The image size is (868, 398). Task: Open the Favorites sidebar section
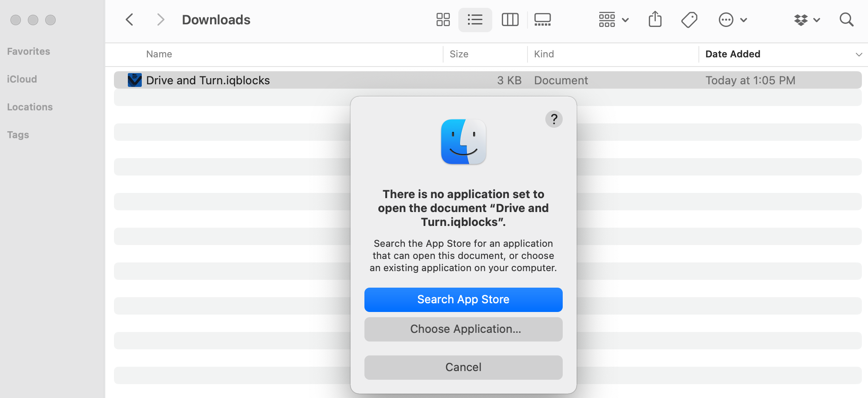(x=29, y=51)
